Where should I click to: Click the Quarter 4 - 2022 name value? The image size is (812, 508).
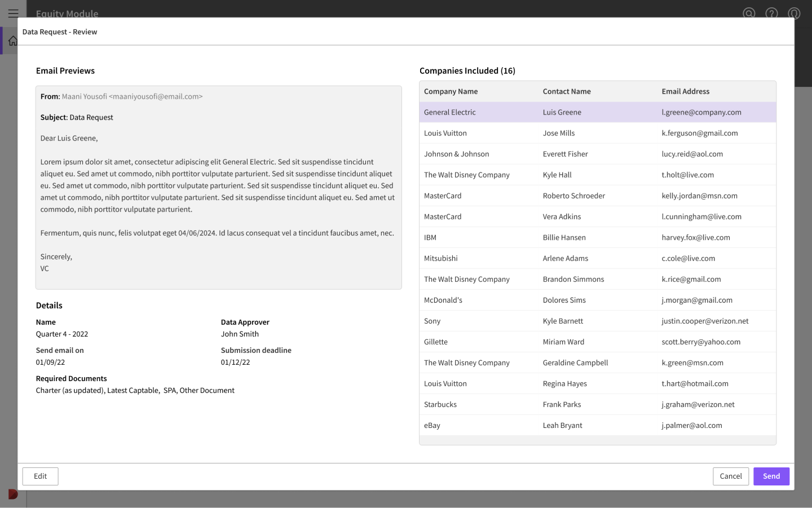click(62, 334)
